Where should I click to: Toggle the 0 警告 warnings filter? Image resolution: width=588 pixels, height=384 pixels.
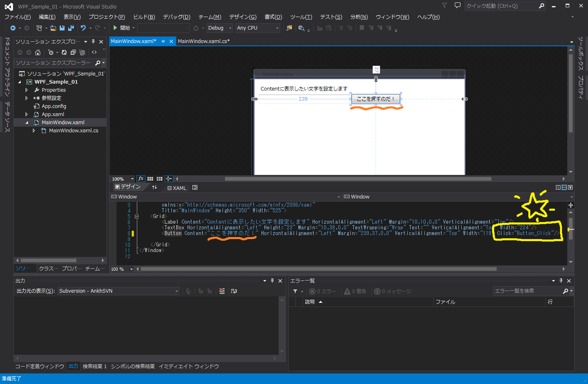click(x=355, y=291)
